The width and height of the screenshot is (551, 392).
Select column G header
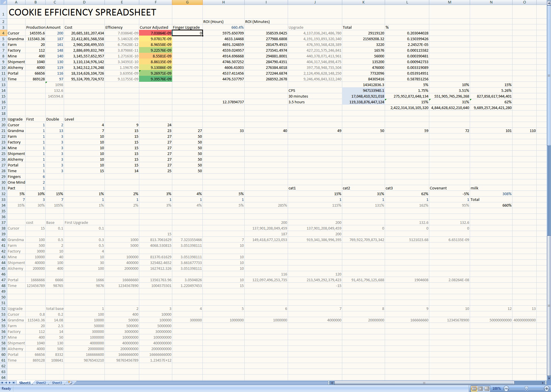tap(187, 2)
